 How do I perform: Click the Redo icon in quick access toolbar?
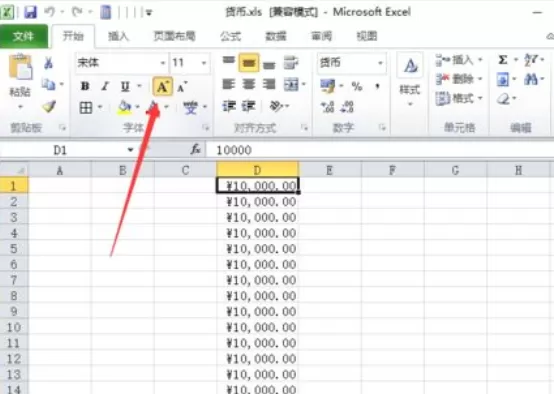(77, 12)
